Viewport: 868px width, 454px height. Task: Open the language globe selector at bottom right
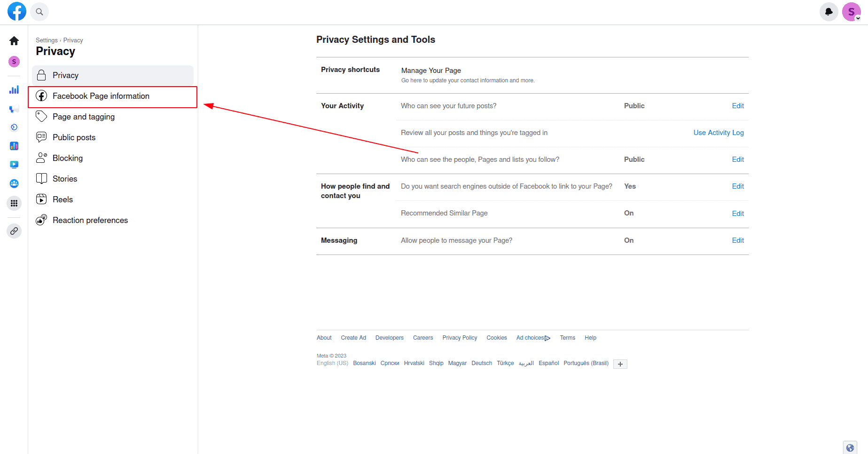(850, 447)
